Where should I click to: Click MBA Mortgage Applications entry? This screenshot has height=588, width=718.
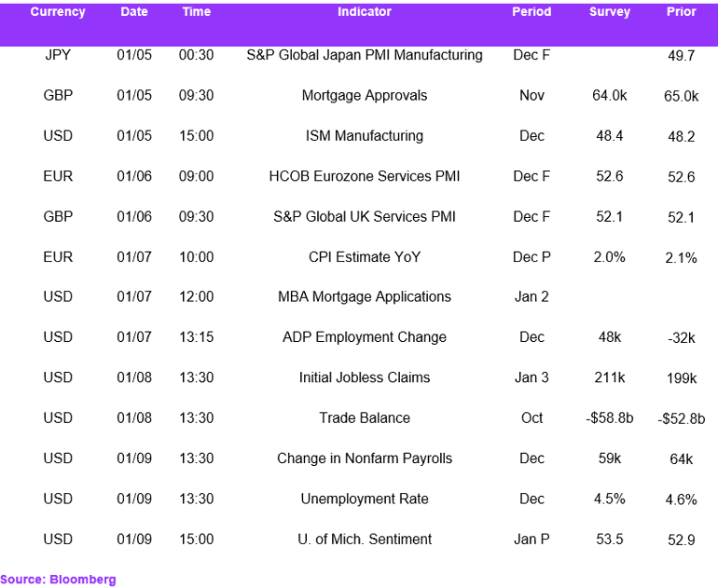365,297
